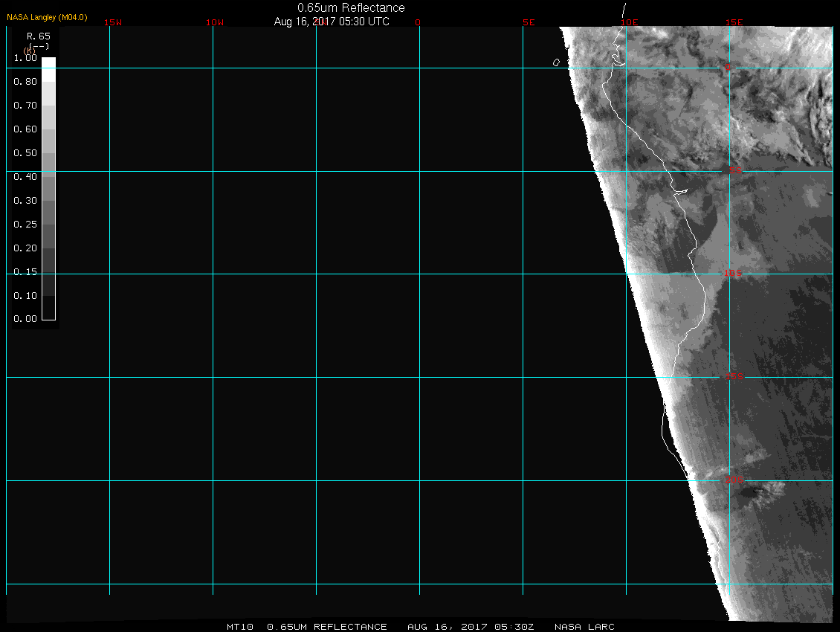Click the 15E longitude label
Viewport: 840px width, 632px height.
[734, 22]
